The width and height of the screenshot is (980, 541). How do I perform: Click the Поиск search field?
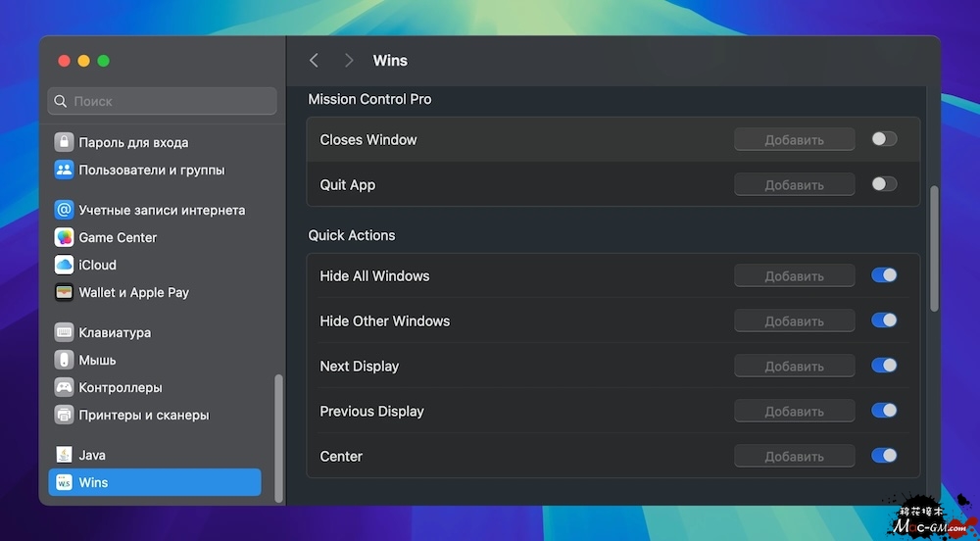(x=163, y=101)
